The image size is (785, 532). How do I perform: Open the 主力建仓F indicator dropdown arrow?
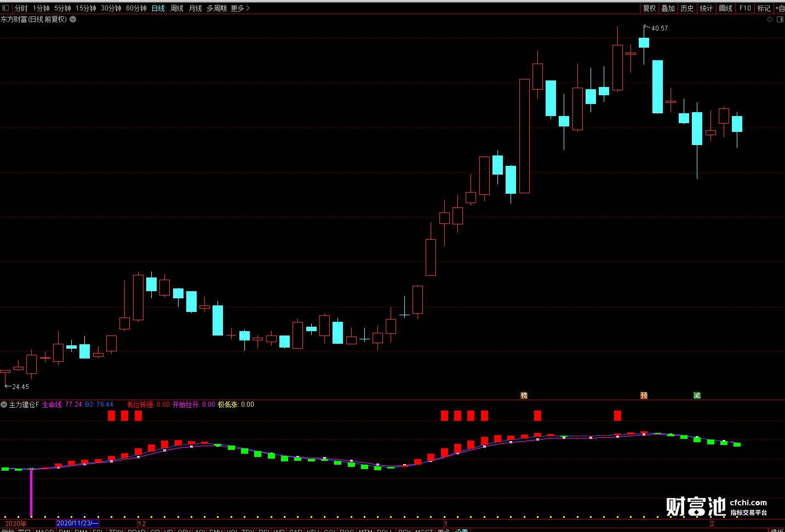click(x=4, y=404)
